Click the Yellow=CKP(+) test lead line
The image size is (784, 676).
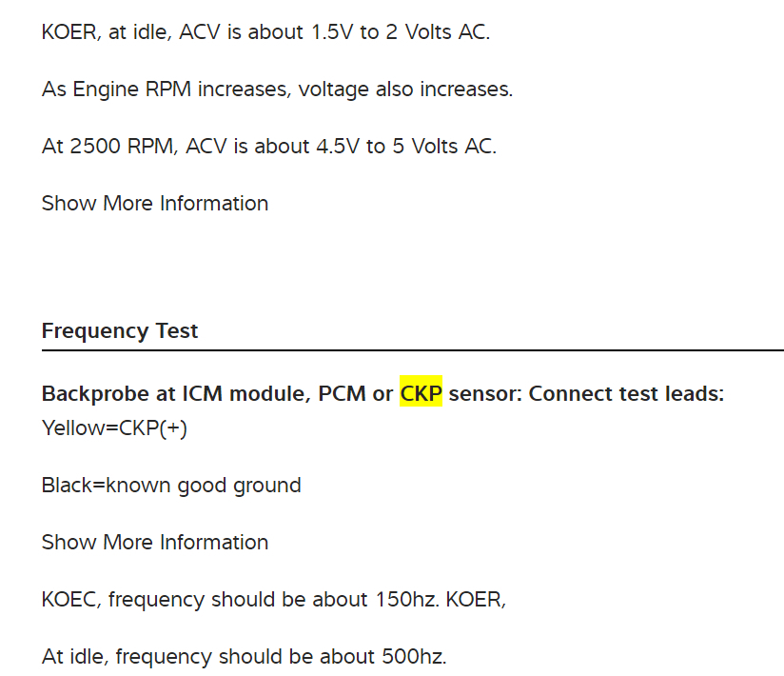pos(114,428)
